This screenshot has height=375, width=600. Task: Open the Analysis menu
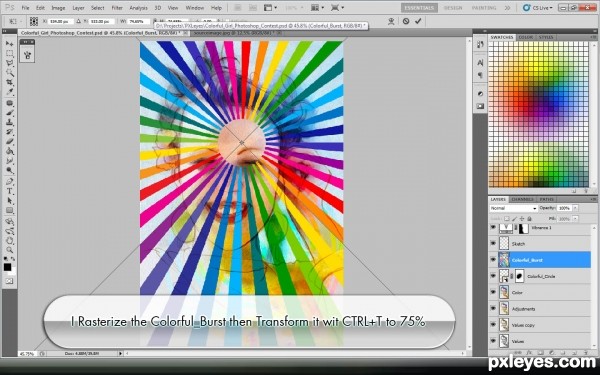139,8
